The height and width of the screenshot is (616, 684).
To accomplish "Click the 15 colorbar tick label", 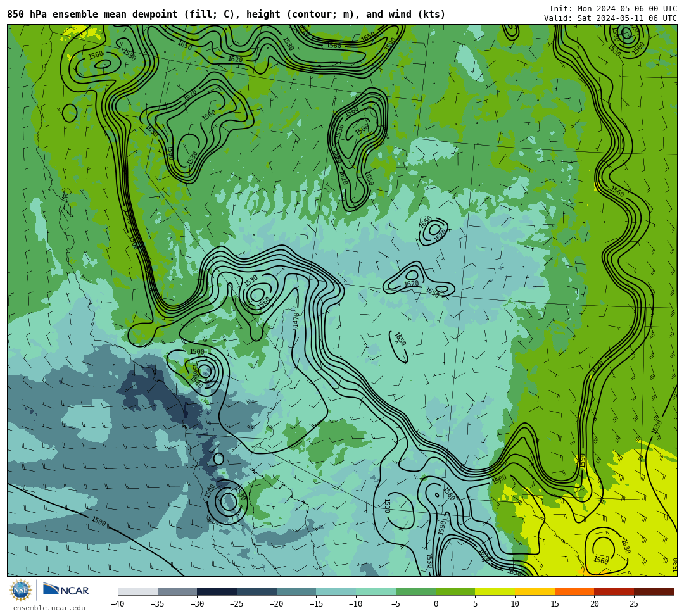I will pyautogui.click(x=554, y=604).
